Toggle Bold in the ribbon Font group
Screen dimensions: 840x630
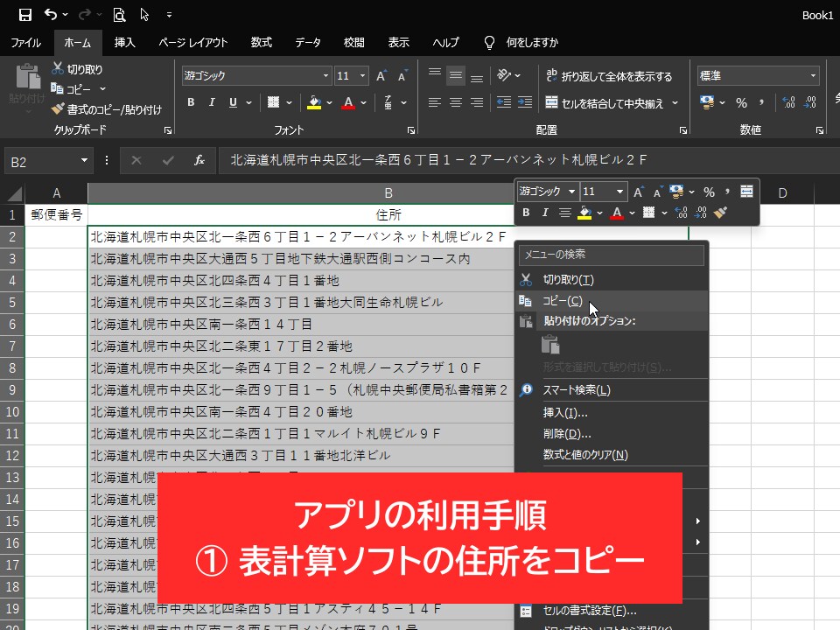click(191, 101)
